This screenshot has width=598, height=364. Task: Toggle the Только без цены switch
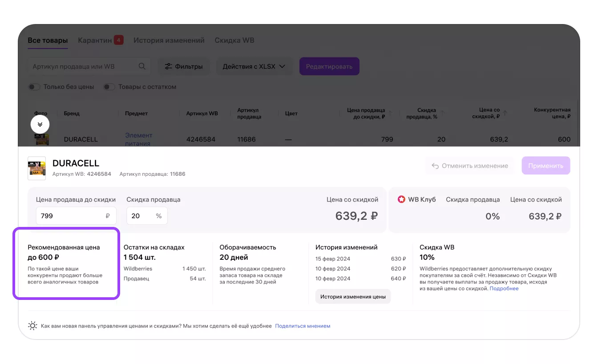point(34,87)
